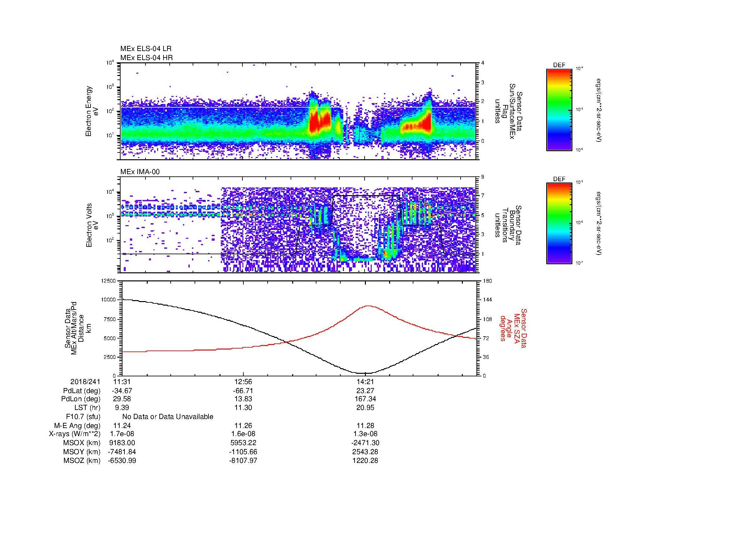Select the 'M-E Ang (deg)' row label
Screen dimensions: 756x534
click(77, 425)
